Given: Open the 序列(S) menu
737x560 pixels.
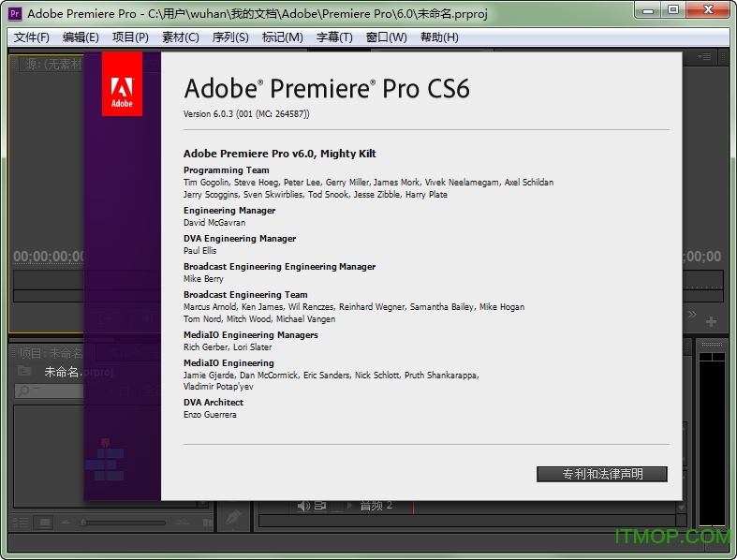Looking at the screenshot, I should point(230,37).
